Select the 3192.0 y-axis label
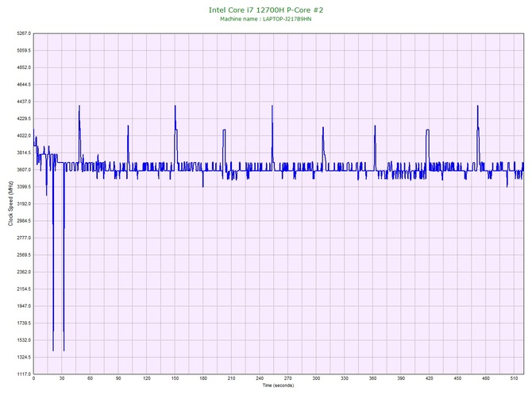The height and width of the screenshot is (399, 532). point(24,203)
